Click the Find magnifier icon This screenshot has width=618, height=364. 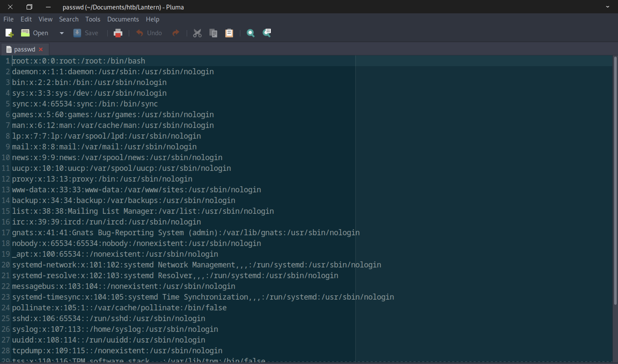coord(250,33)
